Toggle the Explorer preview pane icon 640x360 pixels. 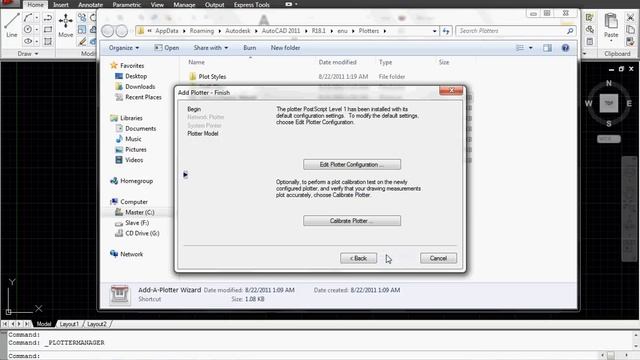547,48
